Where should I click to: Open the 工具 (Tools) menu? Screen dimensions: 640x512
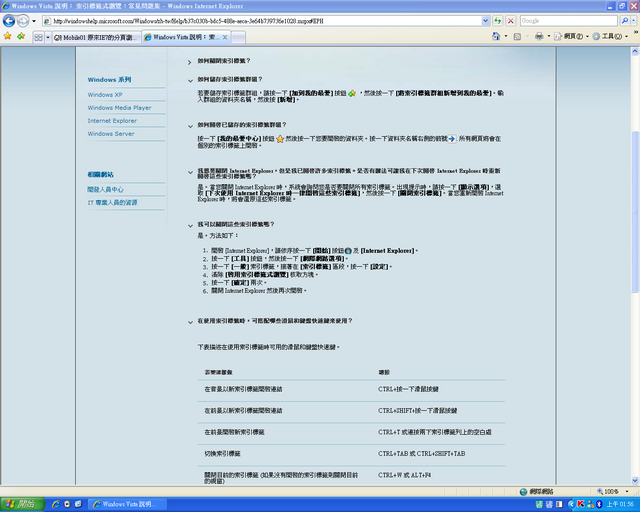coord(610,37)
